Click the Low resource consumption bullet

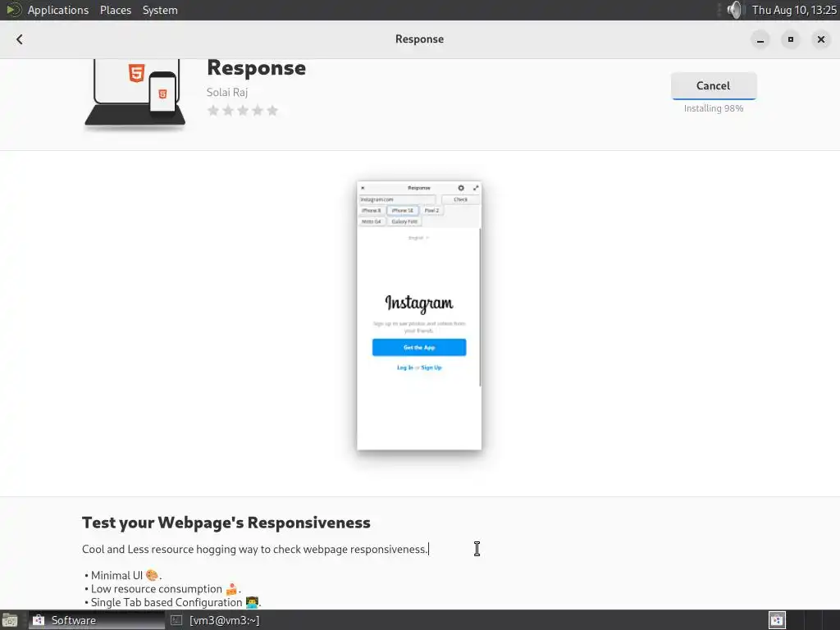[x=163, y=589]
